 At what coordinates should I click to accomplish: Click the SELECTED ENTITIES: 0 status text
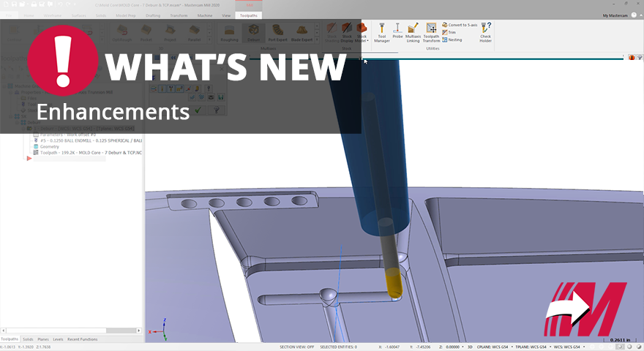click(338, 347)
